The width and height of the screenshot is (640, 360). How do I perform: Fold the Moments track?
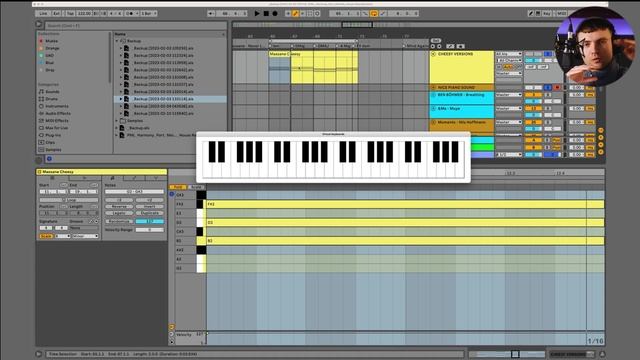433,122
